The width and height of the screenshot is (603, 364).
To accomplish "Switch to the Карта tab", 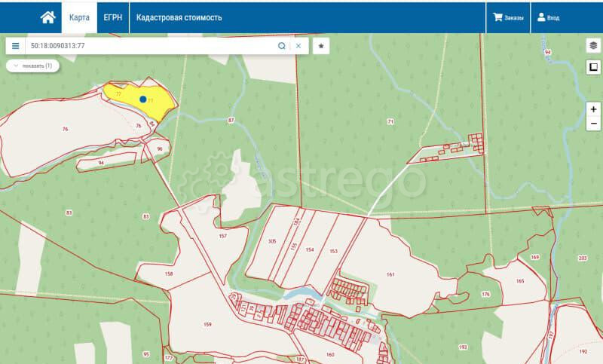I will pos(79,17).
